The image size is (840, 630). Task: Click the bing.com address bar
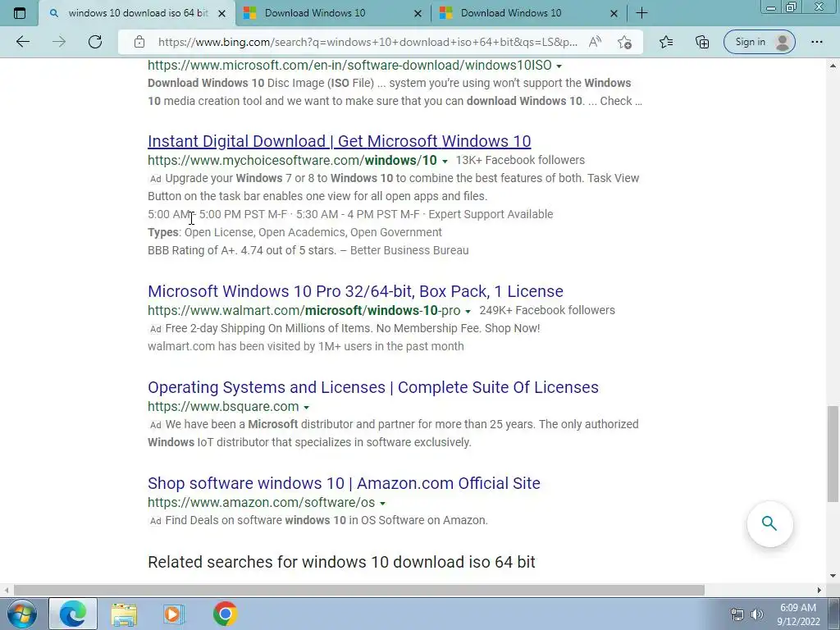[367, 42]
